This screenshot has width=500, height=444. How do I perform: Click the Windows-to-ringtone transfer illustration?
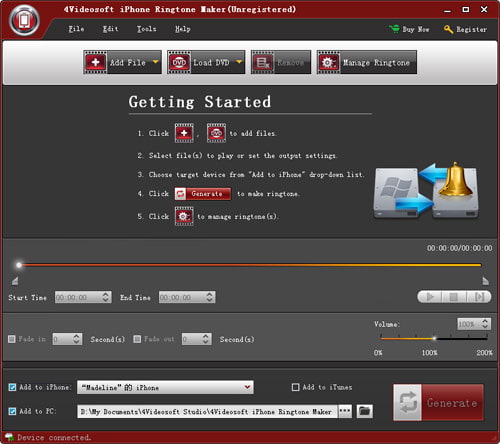426,191
